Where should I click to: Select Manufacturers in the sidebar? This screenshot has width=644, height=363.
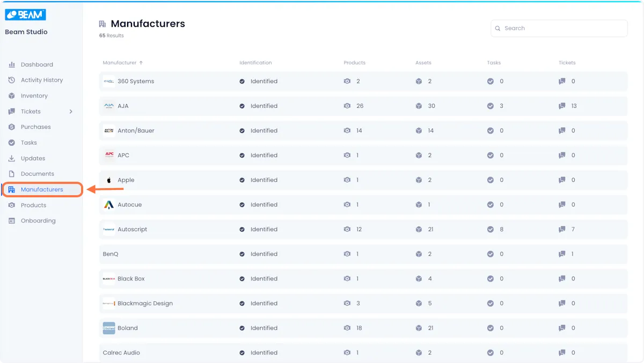[x=42, y=189]
